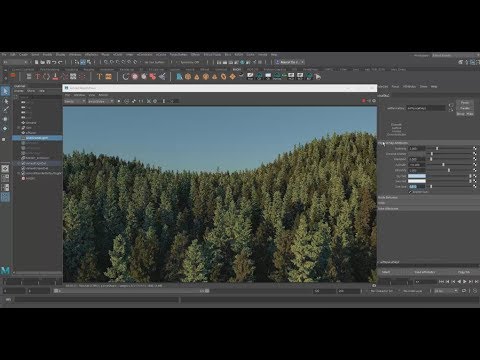Open a scene using the folder icon
The width and height of the screenshot is (480, 360).
43,62
